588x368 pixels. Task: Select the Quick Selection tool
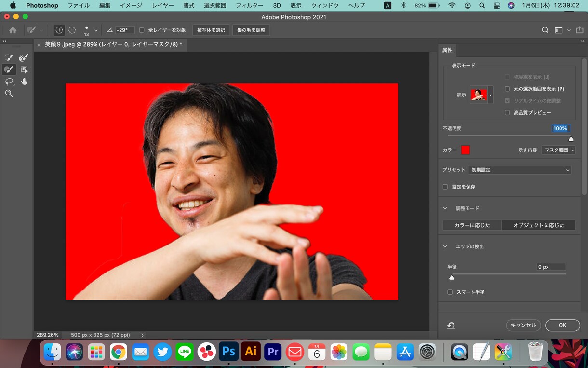coord(9,57)
